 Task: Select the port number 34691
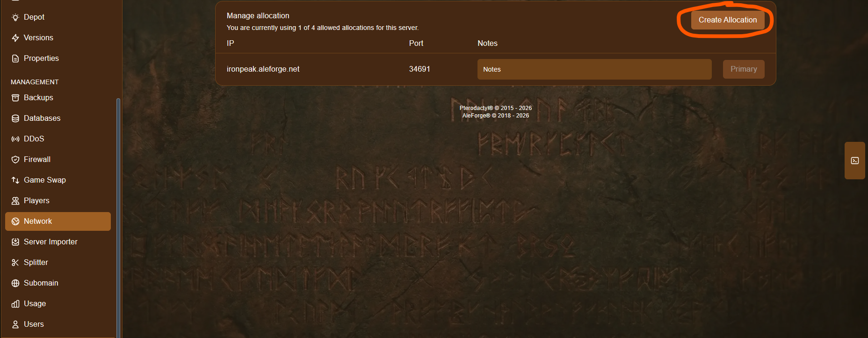420,69
